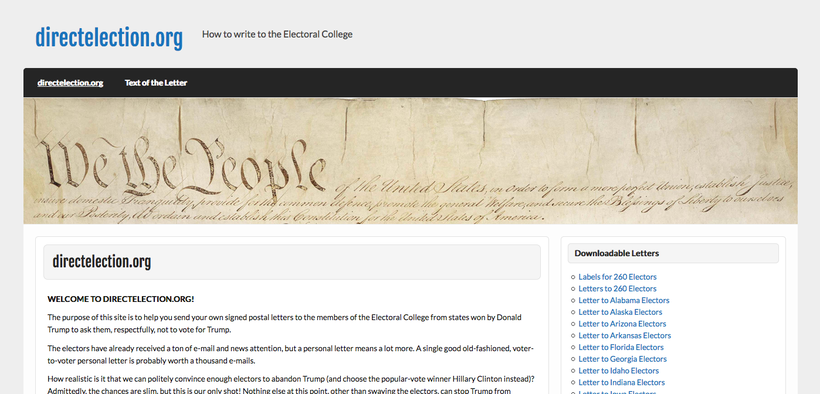Open the Text of the Letter menu item

pos(156,83)
